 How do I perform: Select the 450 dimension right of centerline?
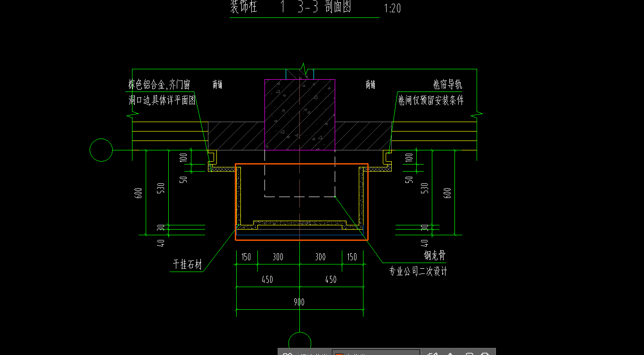(x=331, y=279)
